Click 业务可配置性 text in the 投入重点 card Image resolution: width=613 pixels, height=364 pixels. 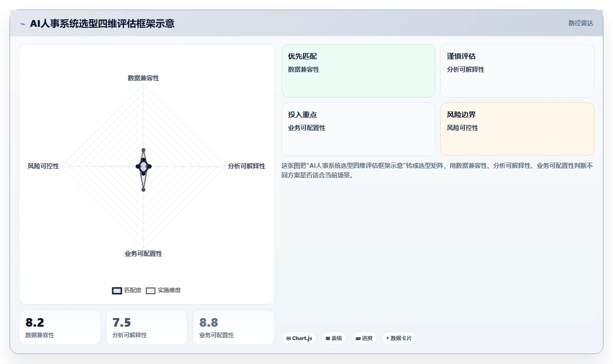coord(306,128)
